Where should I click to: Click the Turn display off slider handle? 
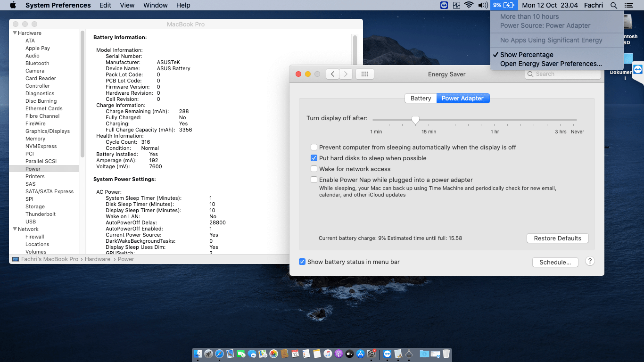(x=415, y=120)
